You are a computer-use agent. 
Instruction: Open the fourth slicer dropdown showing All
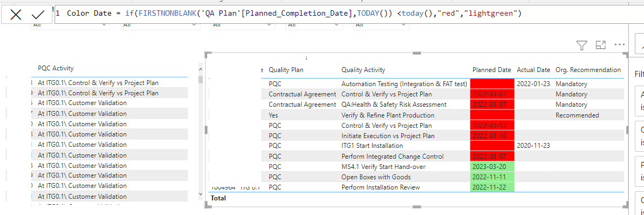314,25
